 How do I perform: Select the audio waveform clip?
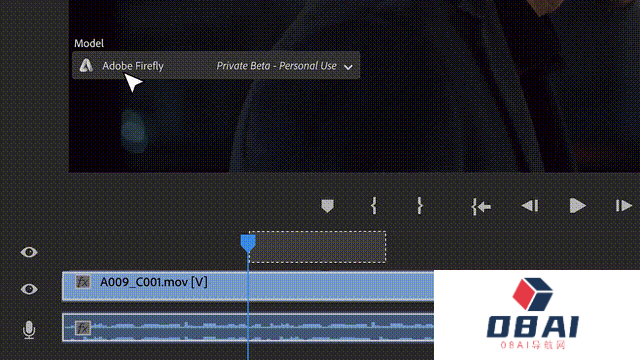[248, 327]
